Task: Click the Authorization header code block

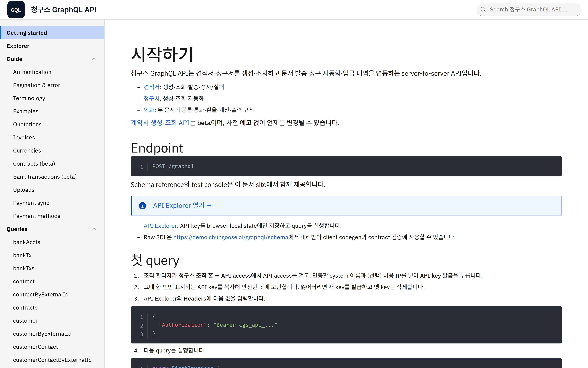Action: [346, 325]
